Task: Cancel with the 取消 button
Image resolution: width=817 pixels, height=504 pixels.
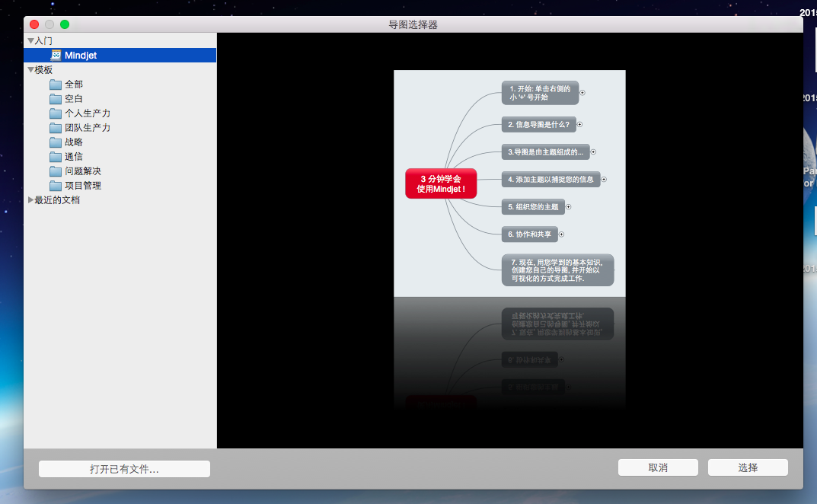Action: tap(658, 467)
